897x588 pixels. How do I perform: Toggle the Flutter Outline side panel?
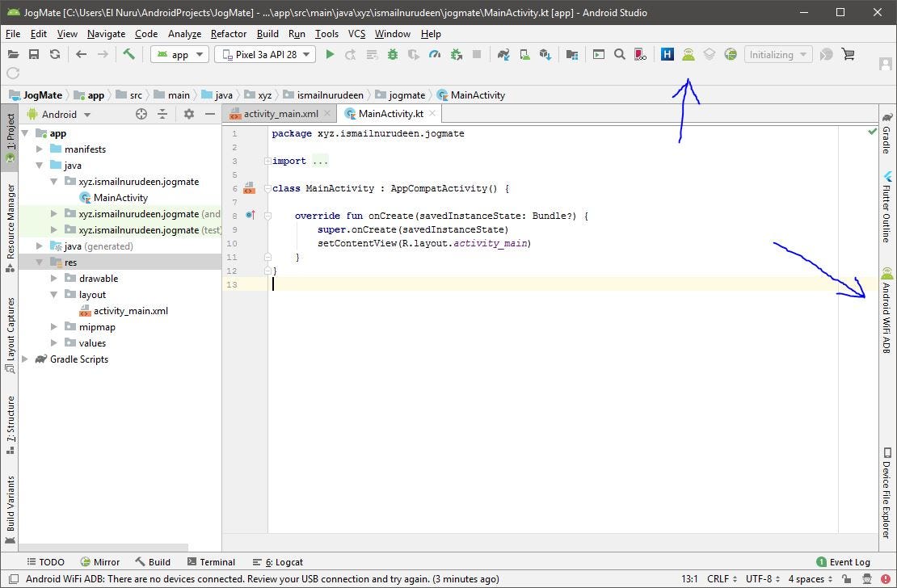coord(886,206)
